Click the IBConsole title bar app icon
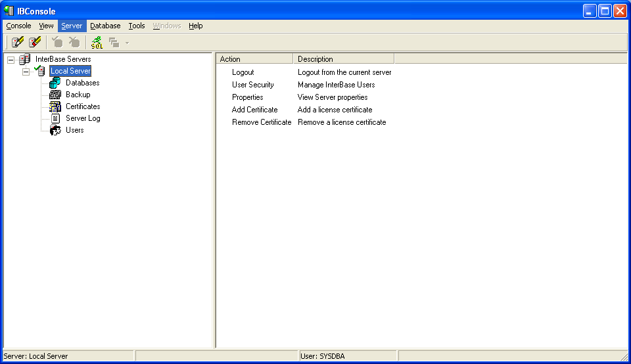631x364 pixels. [9, 11]
